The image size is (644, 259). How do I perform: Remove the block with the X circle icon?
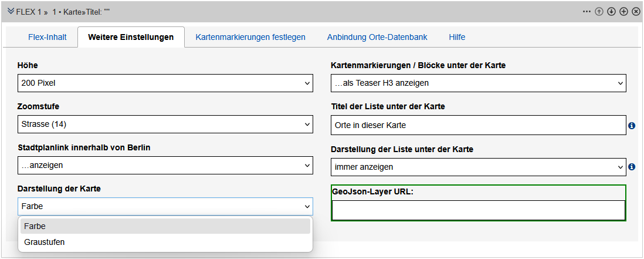[636, 12]
